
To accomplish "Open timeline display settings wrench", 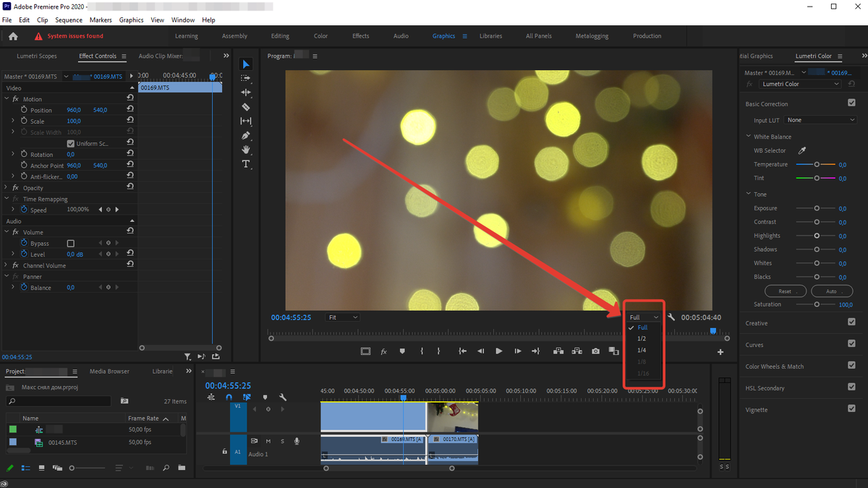I will point(283,397).
